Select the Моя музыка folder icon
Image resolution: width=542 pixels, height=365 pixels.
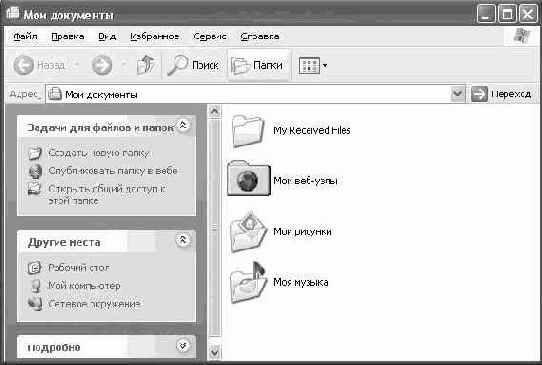click(248, 282)
